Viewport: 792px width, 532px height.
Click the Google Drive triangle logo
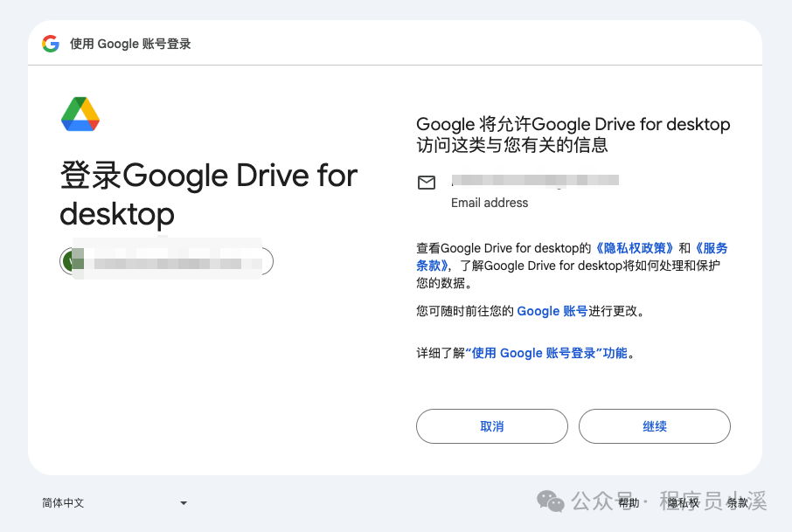[80, 114]
